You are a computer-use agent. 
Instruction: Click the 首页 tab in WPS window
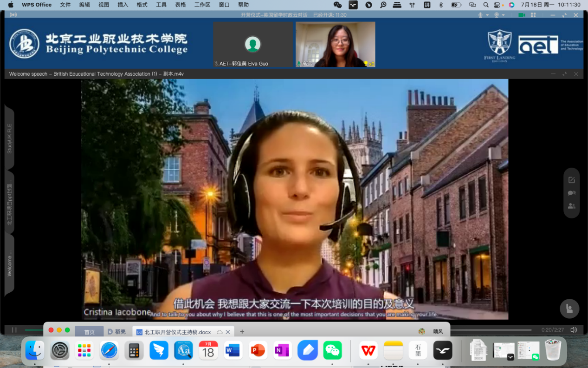(x=89, y=332)
